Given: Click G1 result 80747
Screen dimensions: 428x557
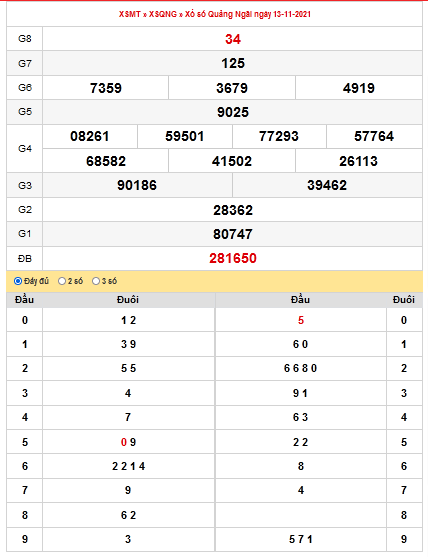Looking at the screenshot, I should pos(233,234).
